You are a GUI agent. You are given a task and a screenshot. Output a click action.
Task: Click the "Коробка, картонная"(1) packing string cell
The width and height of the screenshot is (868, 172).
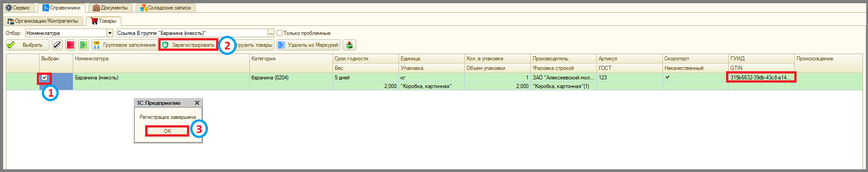pos(563,86)
